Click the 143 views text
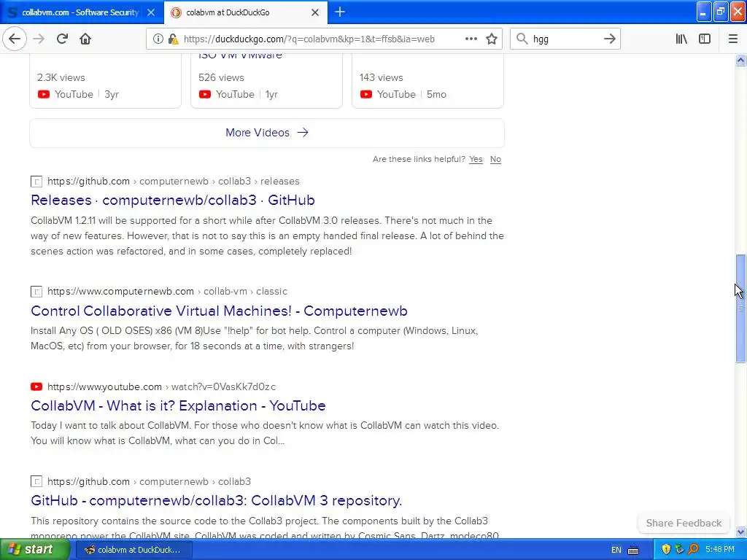The height and width of the screenshot is (560, 747). [x=381, y=77]
